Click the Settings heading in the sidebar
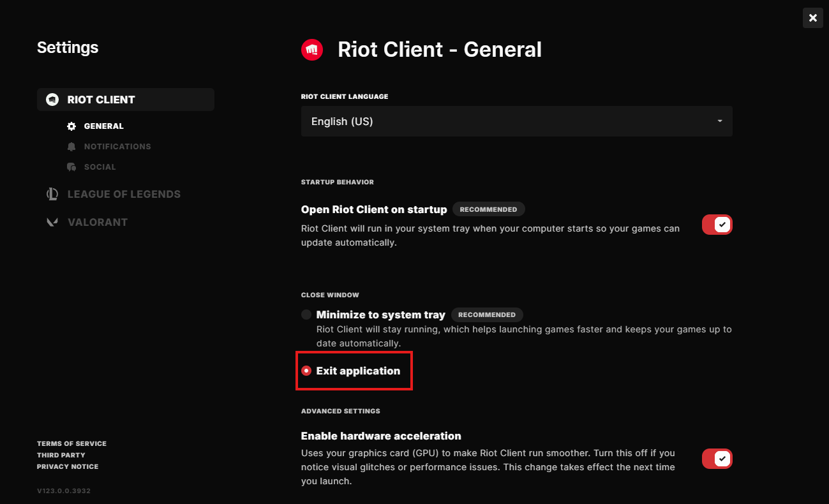This screenshot has height=504, width=829. coord(68,48)
